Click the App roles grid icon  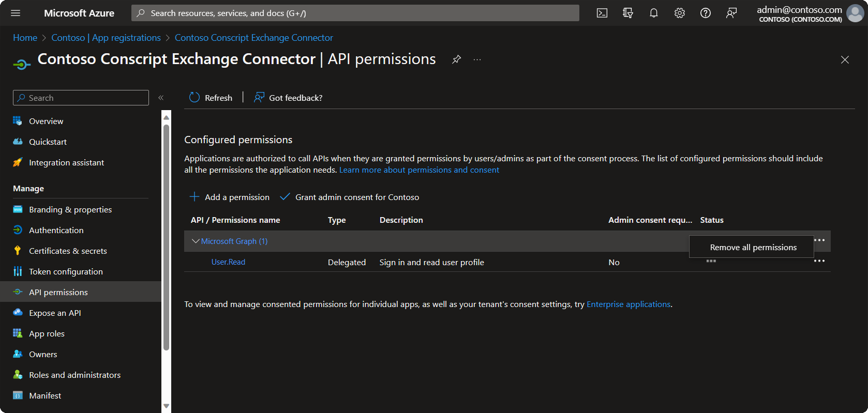(x=18, y=333)
